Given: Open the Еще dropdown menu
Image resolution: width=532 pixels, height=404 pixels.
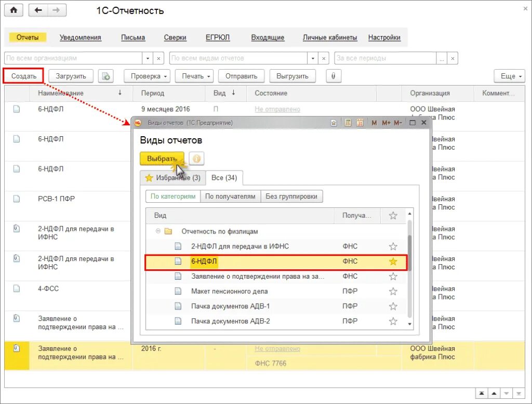Looking at the screenshot, I should pos(510,76).
